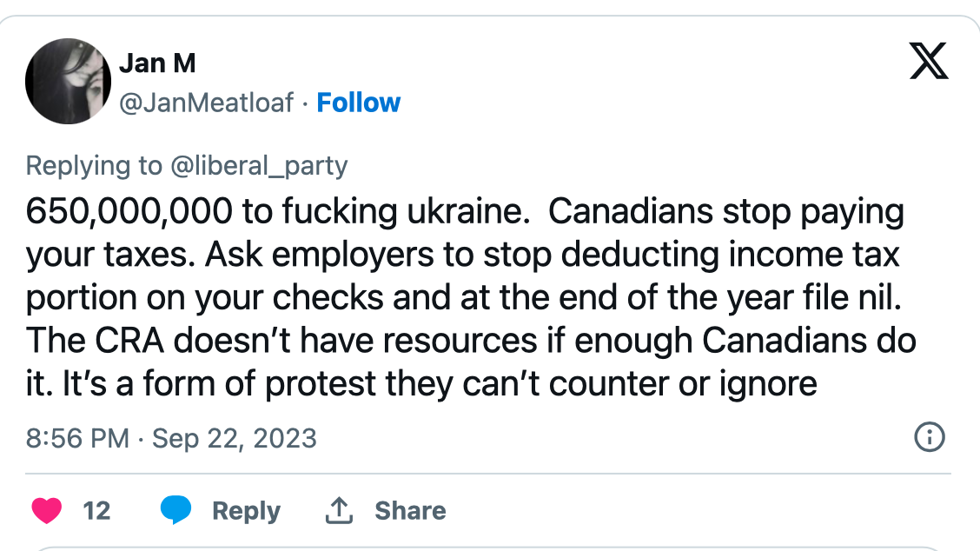Open the circled info icon beside the timestamp
The width and height of the screenshot is (980, 551).
click(x=930, y=437)
